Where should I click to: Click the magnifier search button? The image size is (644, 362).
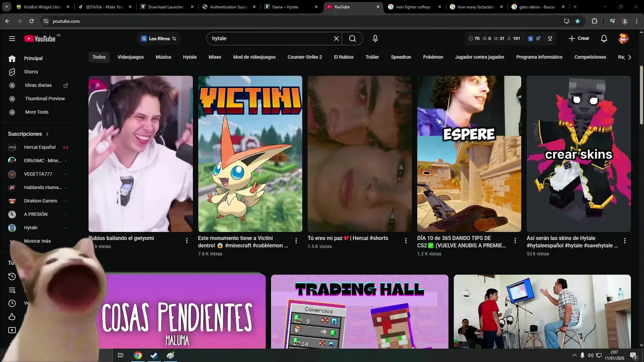[x=353, y=39]
